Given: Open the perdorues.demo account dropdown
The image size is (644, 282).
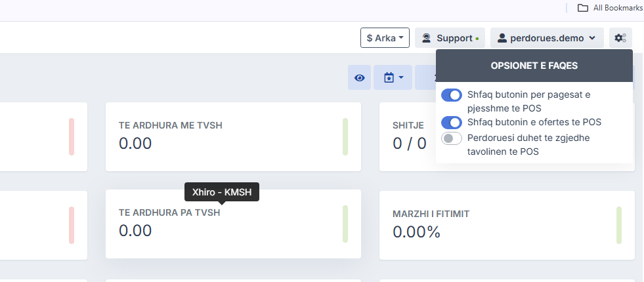Looking at the screenshot, I should click(x=547, y=38).
